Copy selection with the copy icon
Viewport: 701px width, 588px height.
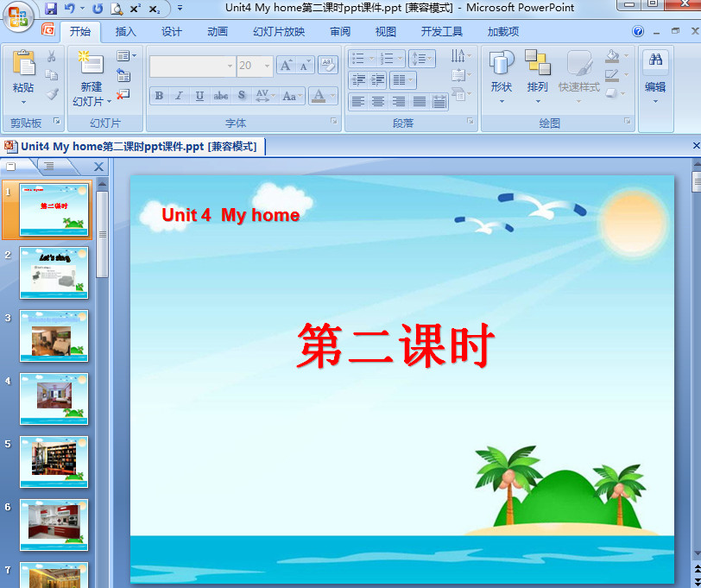(x=52, y=75)
